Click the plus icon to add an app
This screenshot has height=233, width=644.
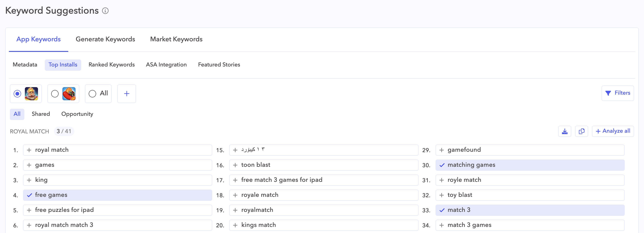(x=126, y=94)
